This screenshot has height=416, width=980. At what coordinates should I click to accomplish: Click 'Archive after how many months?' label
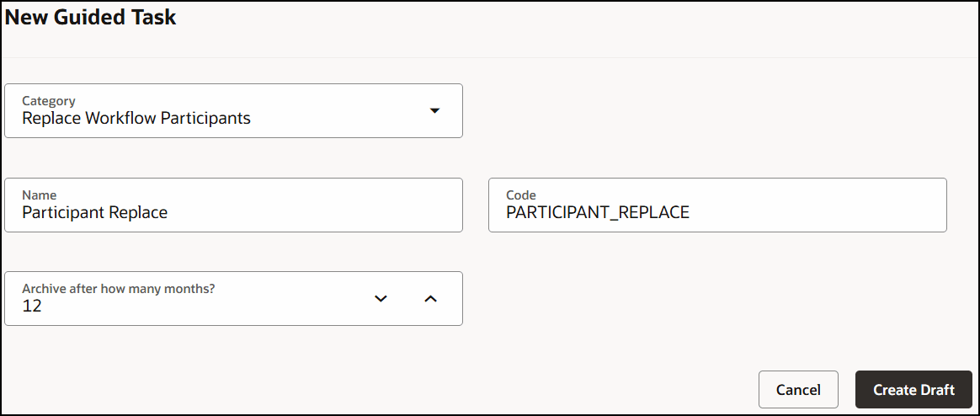tap(119, 289)
